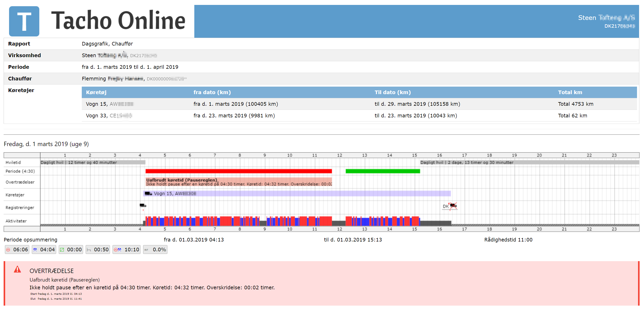Screen dimensions: 644x310
Task: Click the OUT percentage icon
Action: [x=146, y=250]
